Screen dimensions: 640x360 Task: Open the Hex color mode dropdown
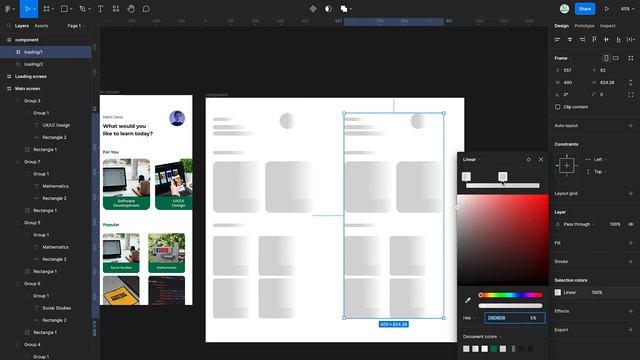click(469, 318)
